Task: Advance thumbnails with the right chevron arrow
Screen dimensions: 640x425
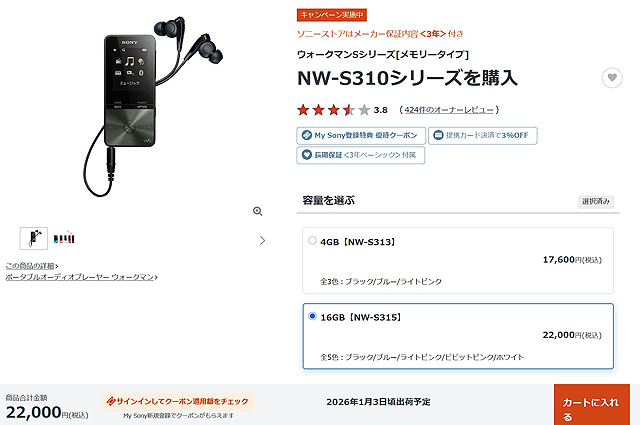Action: pos(262,240)
